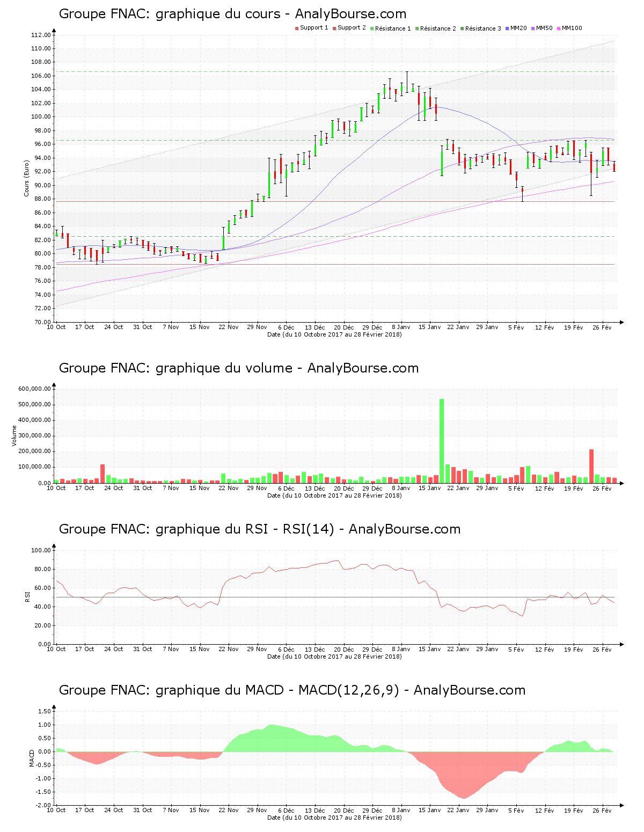
Task: Click the red volume bar near 24 Oct
Action: click(x=103, y=473)
